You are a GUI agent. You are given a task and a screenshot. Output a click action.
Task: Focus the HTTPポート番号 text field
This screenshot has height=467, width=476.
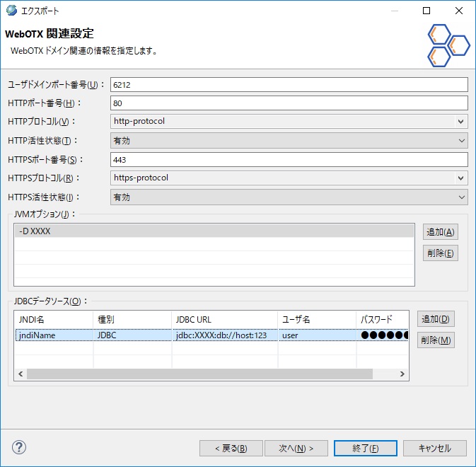tap(289, 103)
